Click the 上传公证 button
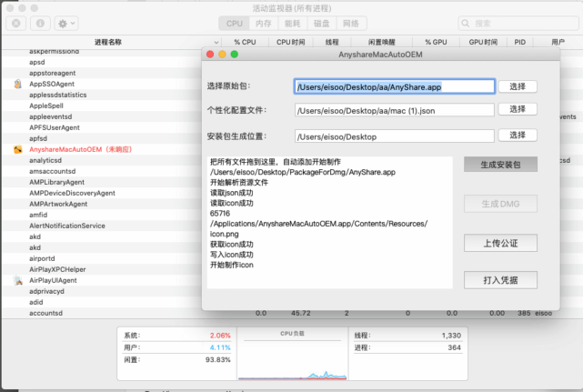Screen dimensions: 583x392 [500, 243]
